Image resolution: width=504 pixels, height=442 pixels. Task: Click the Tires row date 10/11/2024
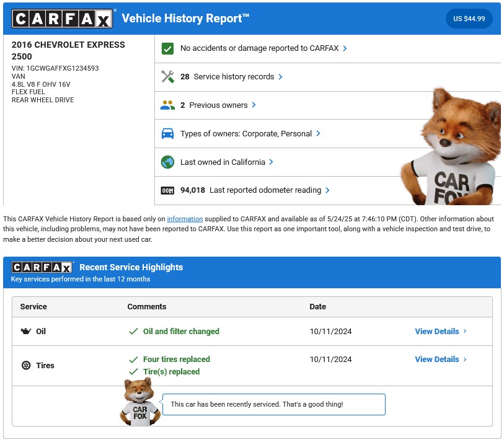point(331,360)
